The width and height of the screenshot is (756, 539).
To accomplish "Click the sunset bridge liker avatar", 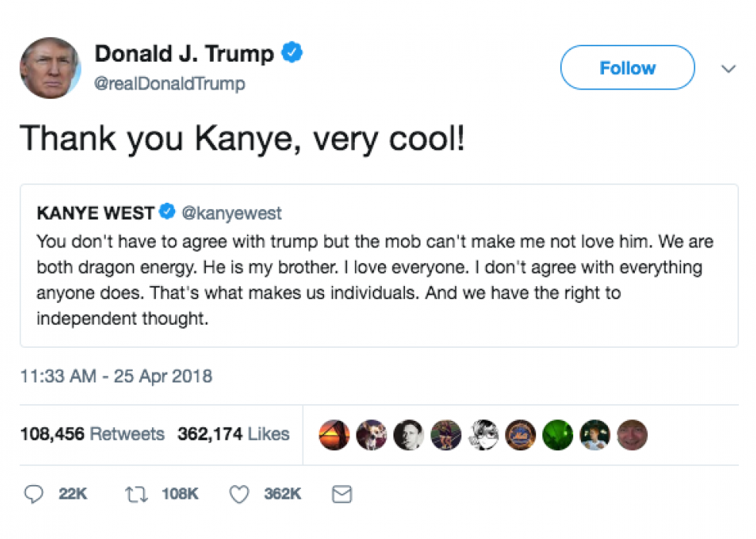I will pyautogui.click(x=334, y=435).
